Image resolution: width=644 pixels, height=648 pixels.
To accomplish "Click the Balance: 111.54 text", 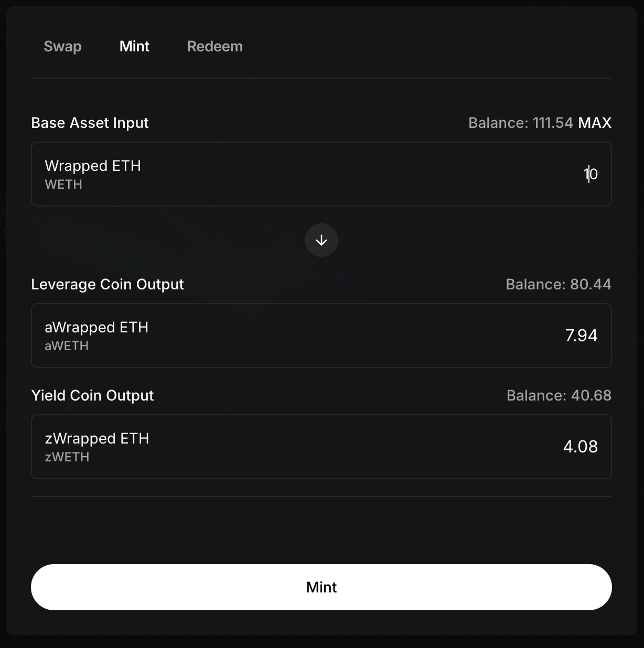I will [520, 123].
